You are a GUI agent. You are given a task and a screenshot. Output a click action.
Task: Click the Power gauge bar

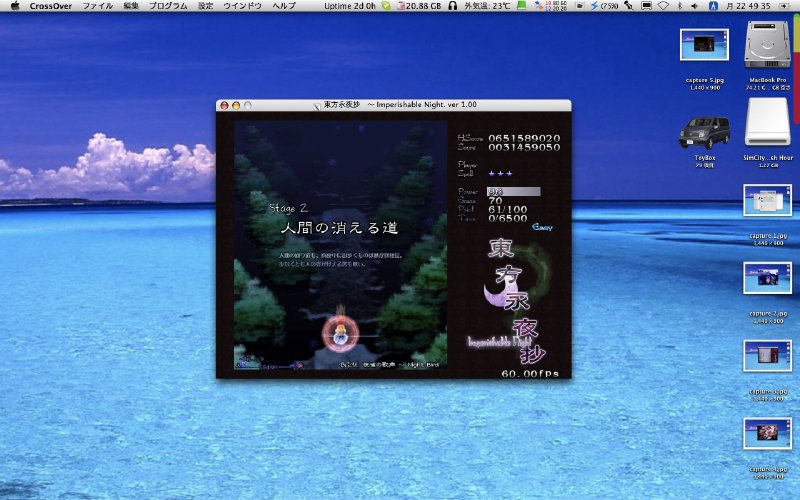coord(513,192)
